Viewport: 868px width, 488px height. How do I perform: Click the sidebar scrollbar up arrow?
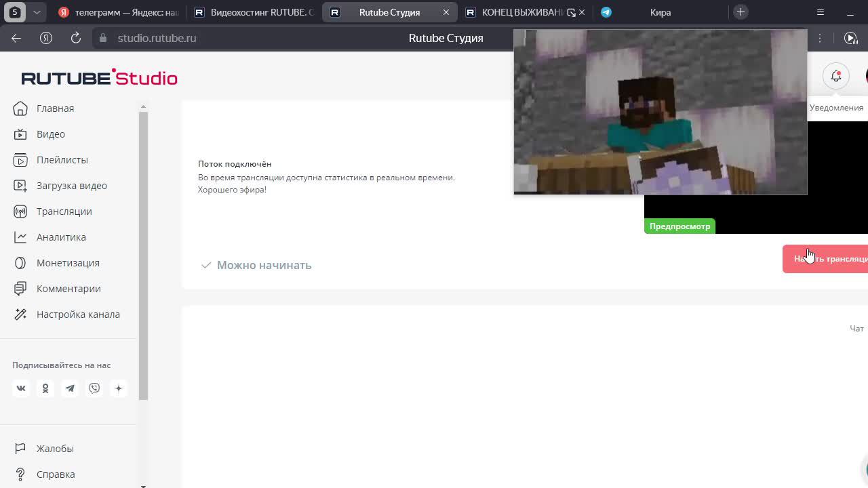(143, 106)
